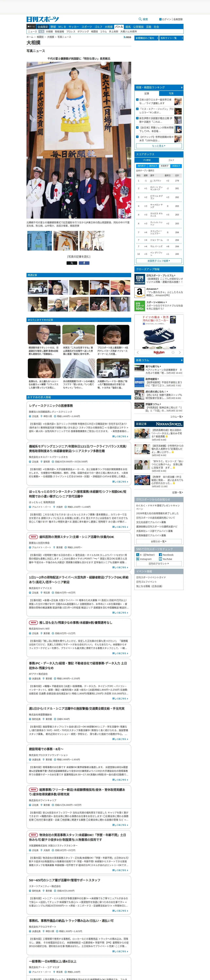Switch ranking to 写真 tab
Image resolution: width=210 pixels, height=980 pixels.
point(171,93)
